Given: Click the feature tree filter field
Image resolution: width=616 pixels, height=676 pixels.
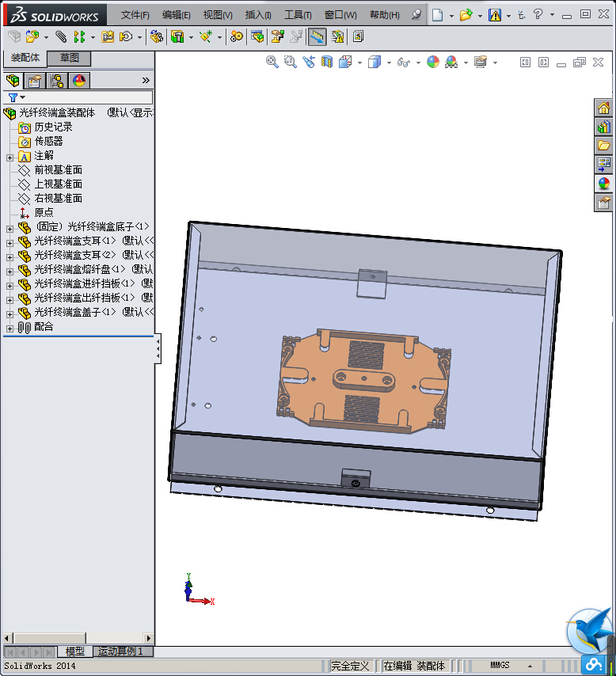Looking at the screenshot, I should pos(78,97).
